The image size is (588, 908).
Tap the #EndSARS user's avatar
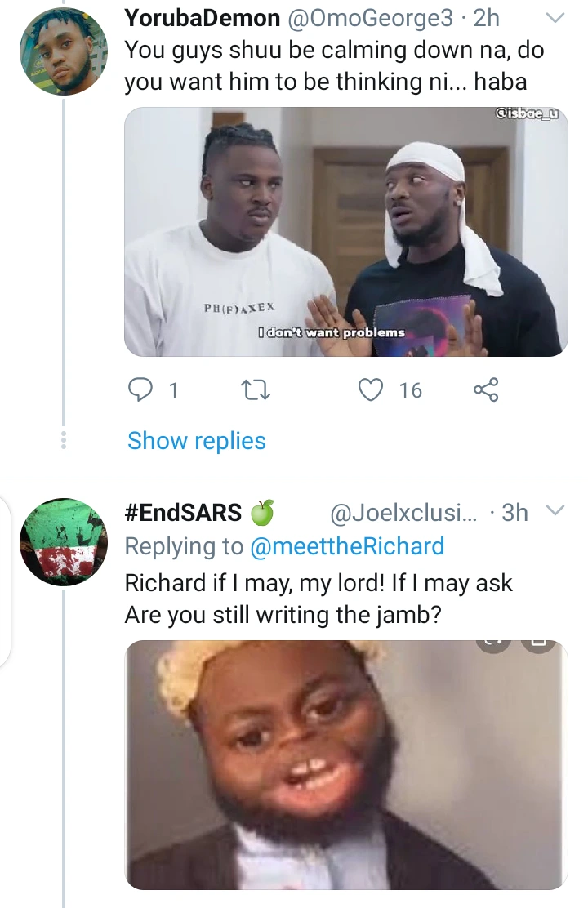63,541
